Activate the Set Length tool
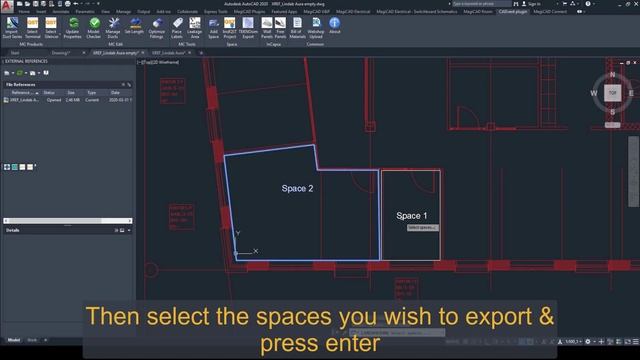Image resolution: width=640 pixels, height=360 pixels. click(134, 26)
